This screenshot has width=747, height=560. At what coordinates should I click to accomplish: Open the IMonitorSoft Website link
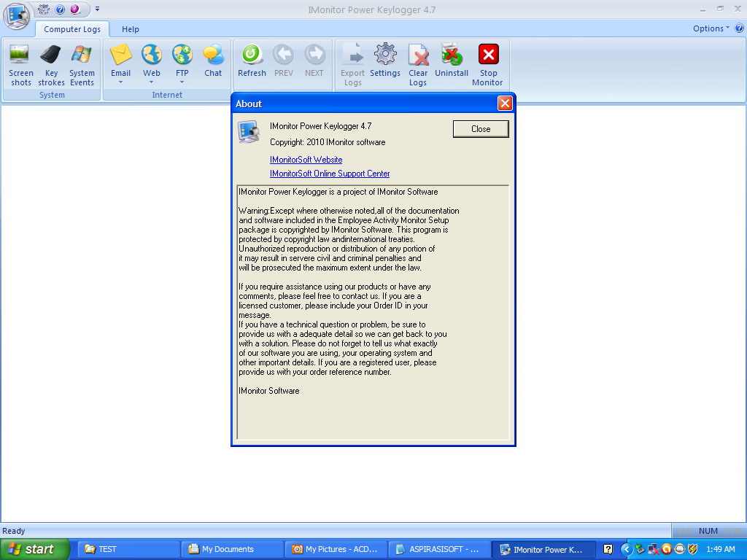(x=306, y=160)
